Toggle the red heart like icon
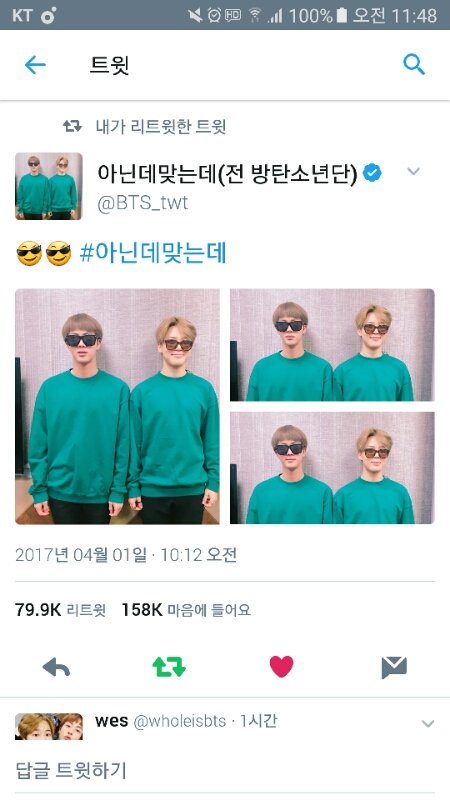This screenshot has height=800, width=450. point(282,666)
